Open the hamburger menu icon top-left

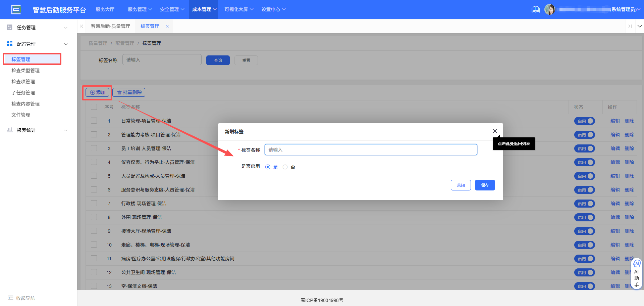(16, 9)
